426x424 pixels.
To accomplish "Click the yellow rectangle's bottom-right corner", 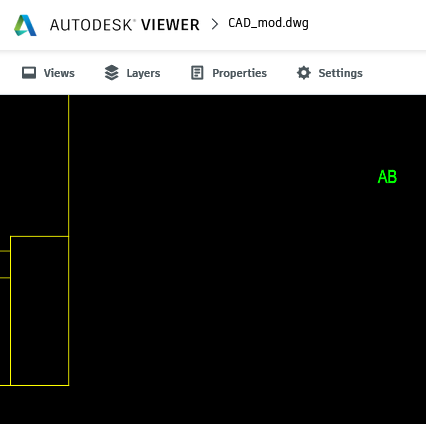I will [69, 385].
